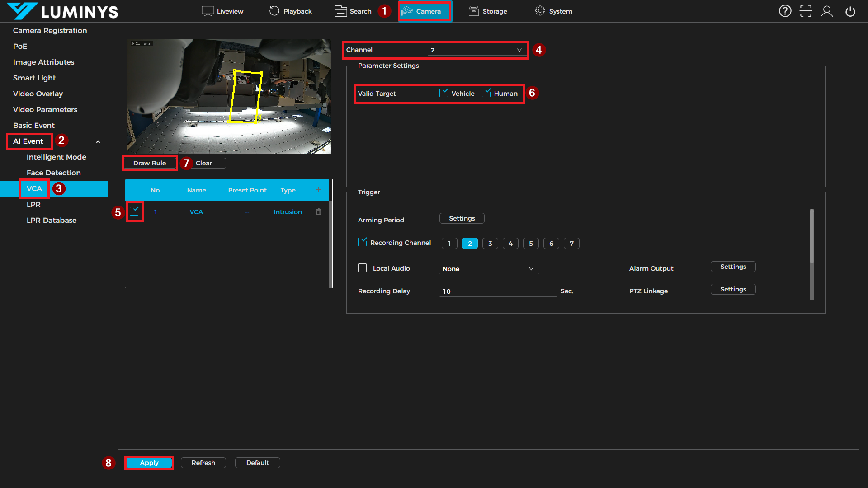Toggle the Human valid target checkbox

click(x=486, y=93)
